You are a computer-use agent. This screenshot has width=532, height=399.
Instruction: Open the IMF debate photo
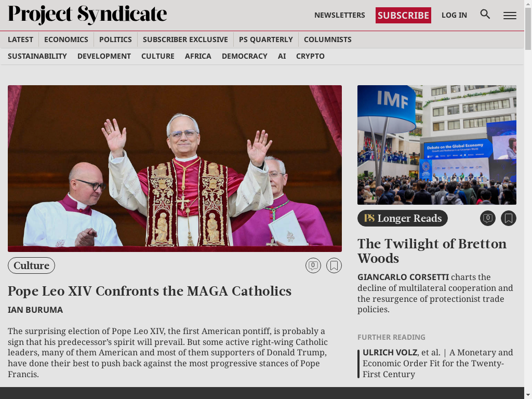[x=436, y=145]
